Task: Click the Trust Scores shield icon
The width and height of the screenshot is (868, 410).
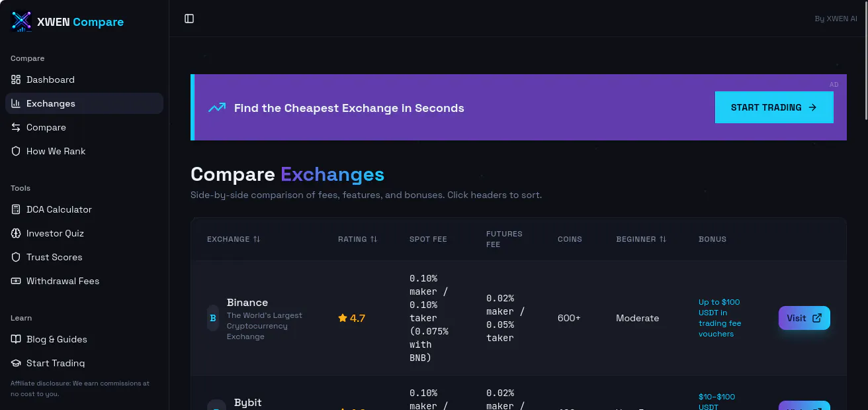Action: 16,257
